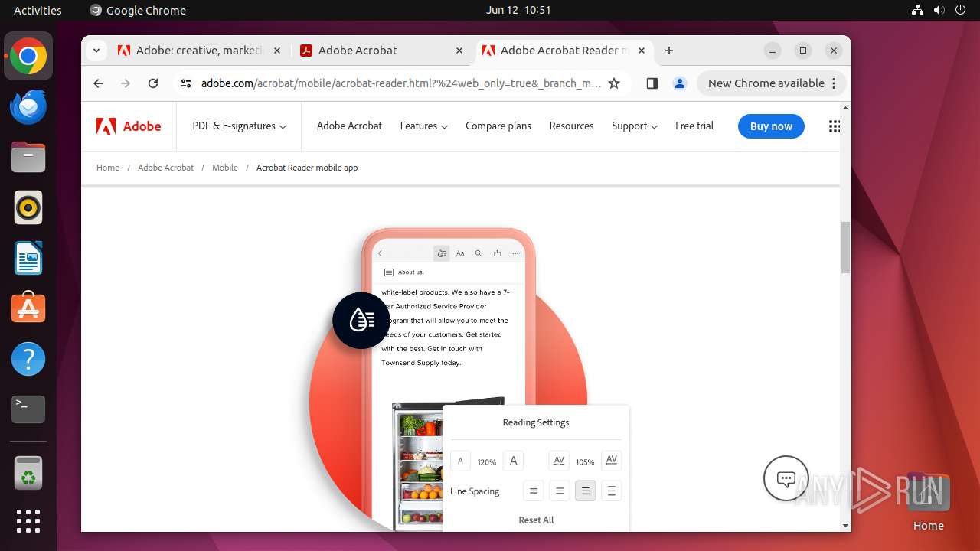Open the Home folder desktop icon
Image resolution: width=980 pixels, height=551 pixels.
(x=928, y=501)
